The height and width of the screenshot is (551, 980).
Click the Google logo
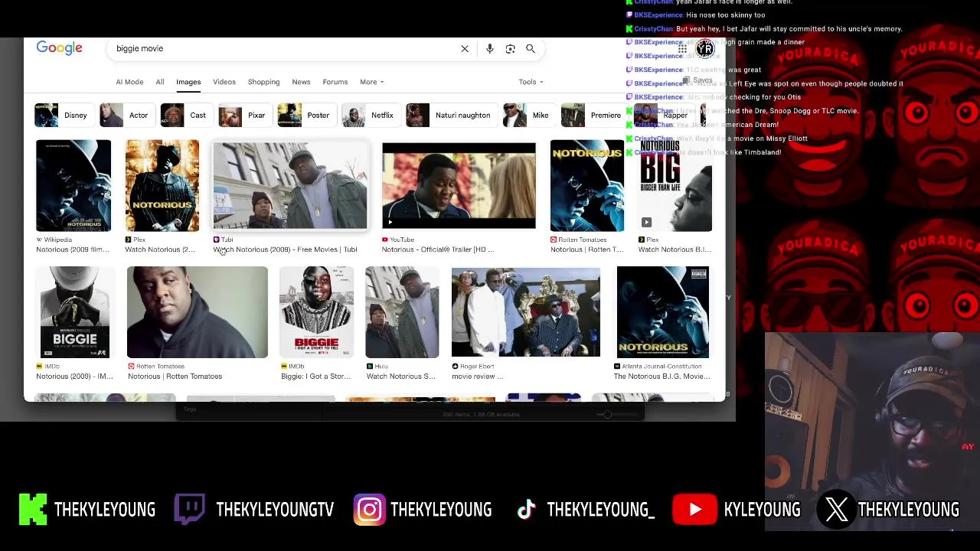[x=59, y=48]
